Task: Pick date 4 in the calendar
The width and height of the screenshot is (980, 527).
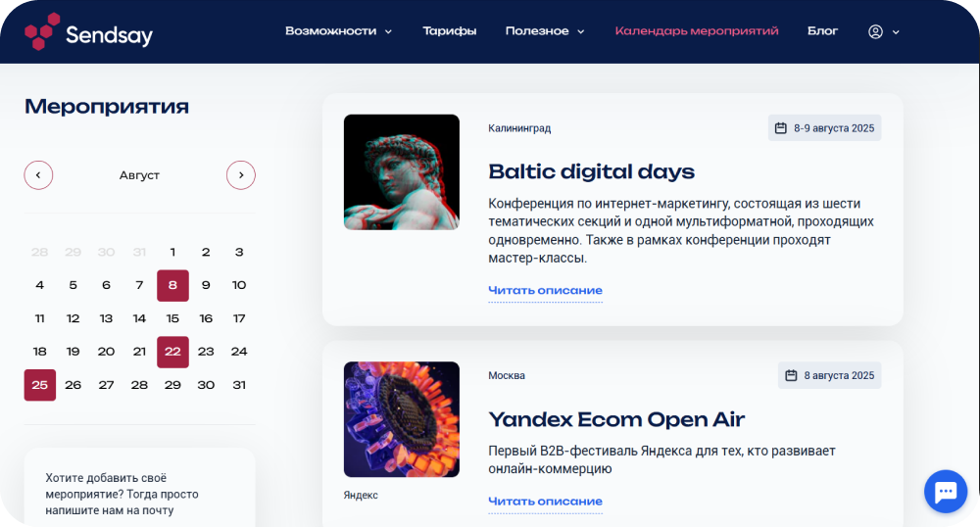Action: (40, 285)
